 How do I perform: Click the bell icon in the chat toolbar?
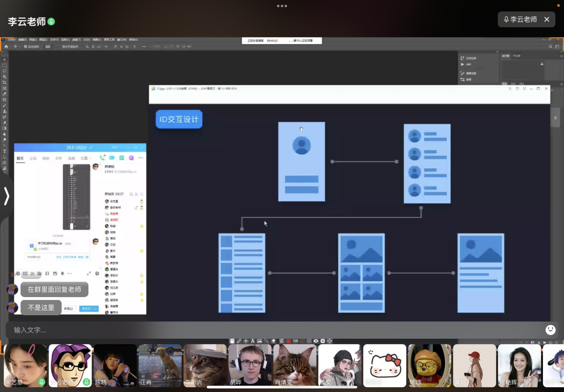(x=62, y=274)
